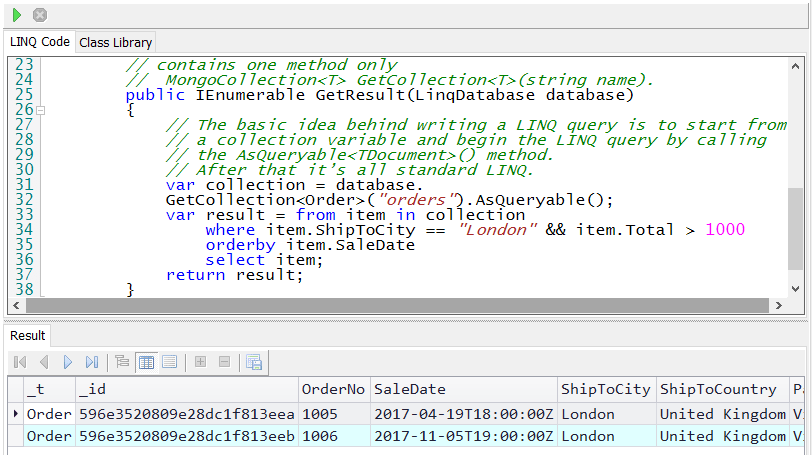Switch results to text list view
The width and height of the screenshot is (812, 455).
tap(170, 362)
